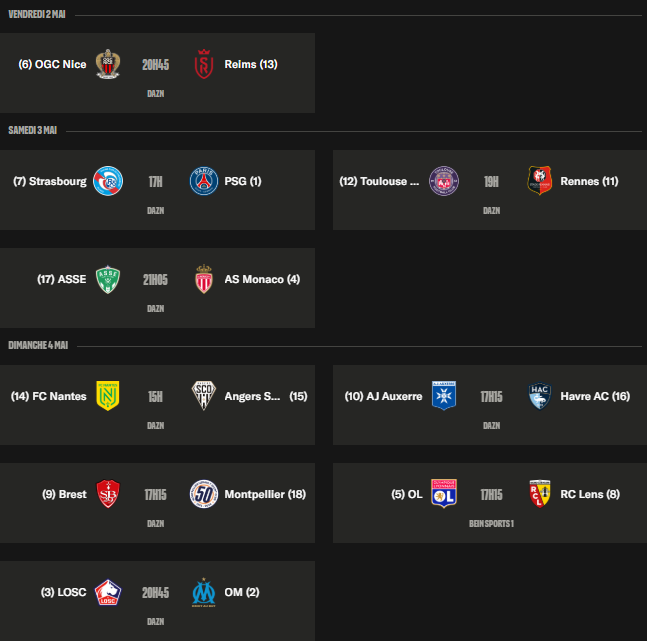This screenshot has height=641, width=647.
Task: Click the PSG club logo
Action: click(204, 181)
